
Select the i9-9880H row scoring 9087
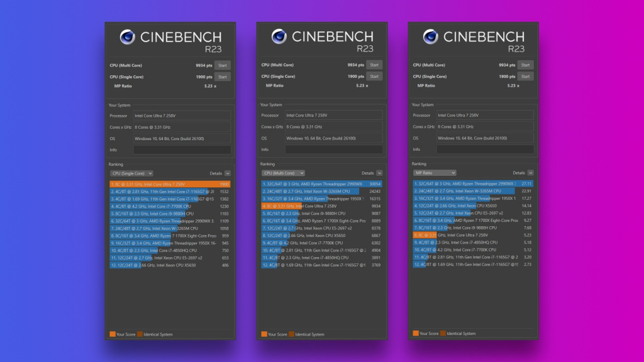(321, 214)
